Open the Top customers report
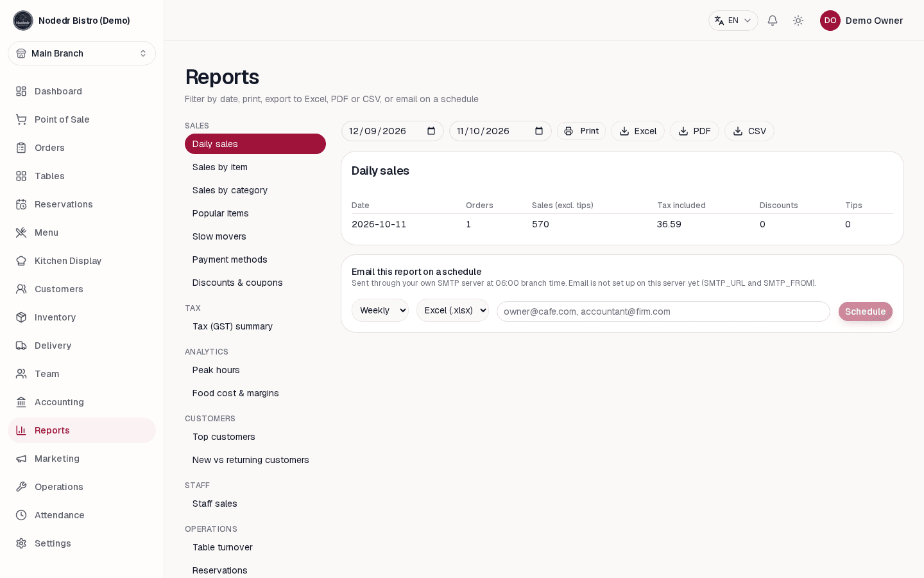Screen dimensions: 924x578 255,437
